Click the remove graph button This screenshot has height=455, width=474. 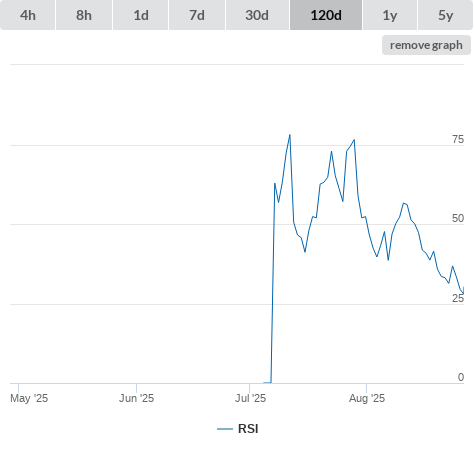coord(426,45)
